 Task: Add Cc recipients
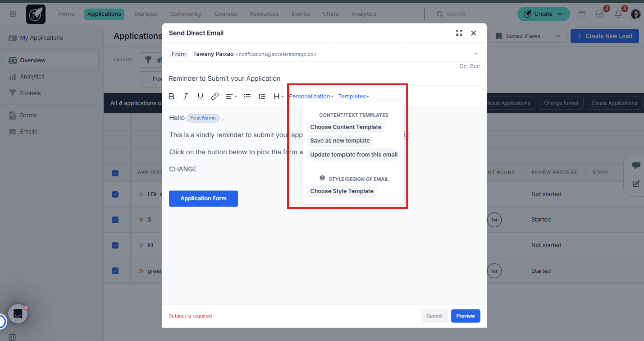click(463, 66)
